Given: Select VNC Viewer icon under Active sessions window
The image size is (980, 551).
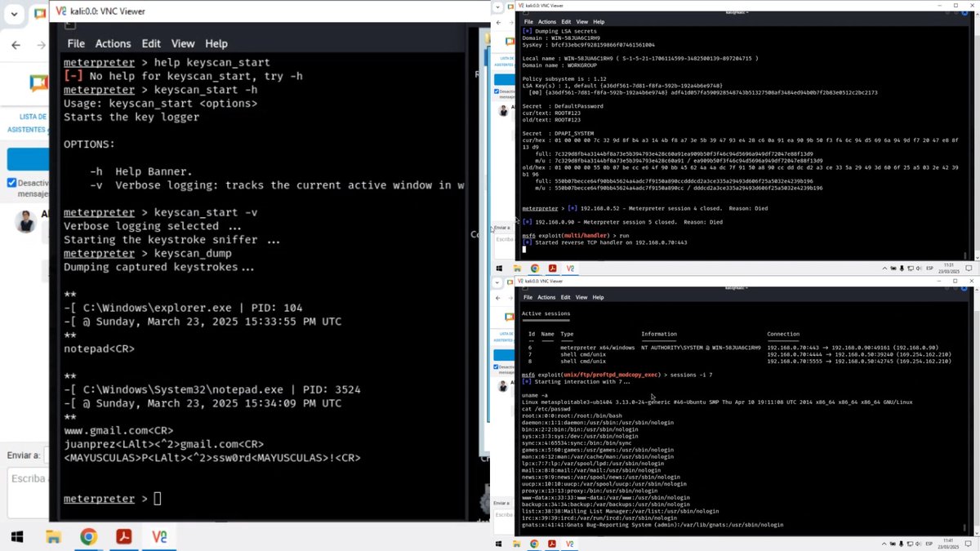Looking at the screenshot, I should pyautogui.click(x=571, y=544).
